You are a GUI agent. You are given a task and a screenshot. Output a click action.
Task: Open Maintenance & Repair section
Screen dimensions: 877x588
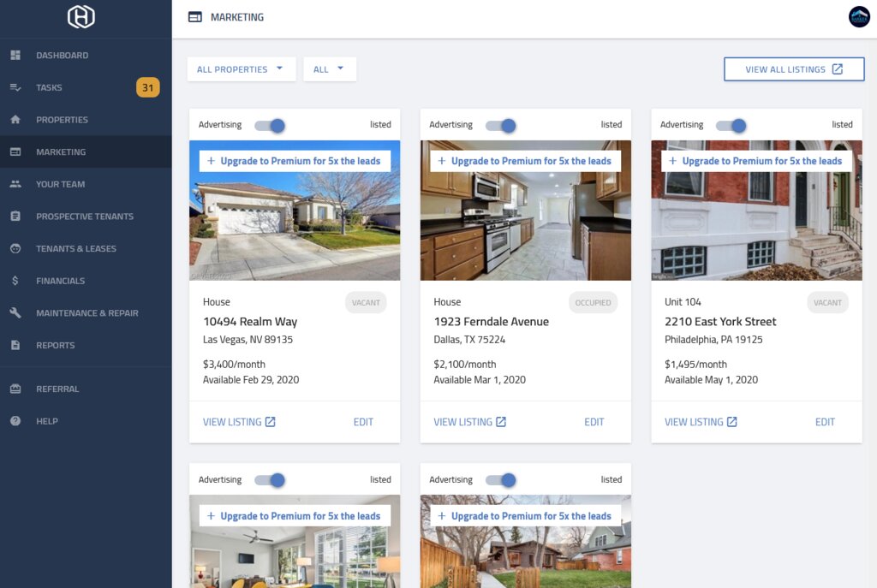(87, 312)
